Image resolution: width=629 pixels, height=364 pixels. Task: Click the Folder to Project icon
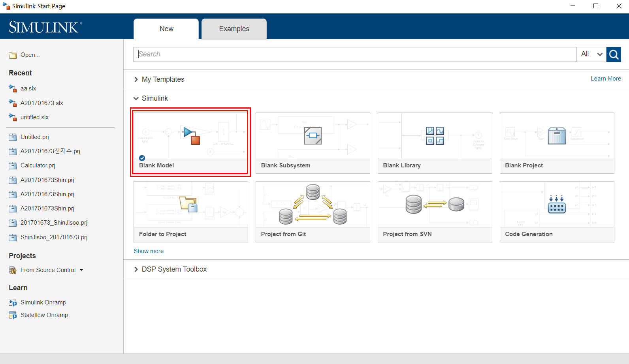[x=188, y=204]
